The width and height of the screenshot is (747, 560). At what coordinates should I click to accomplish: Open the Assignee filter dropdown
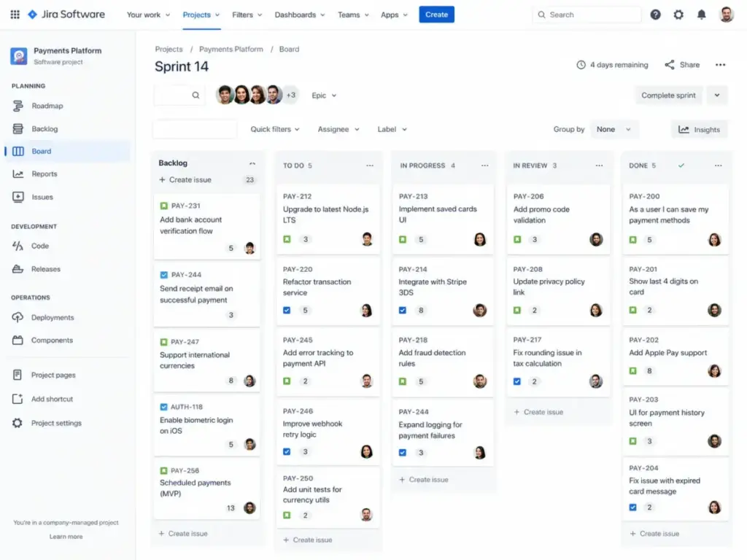pos(338,129)
